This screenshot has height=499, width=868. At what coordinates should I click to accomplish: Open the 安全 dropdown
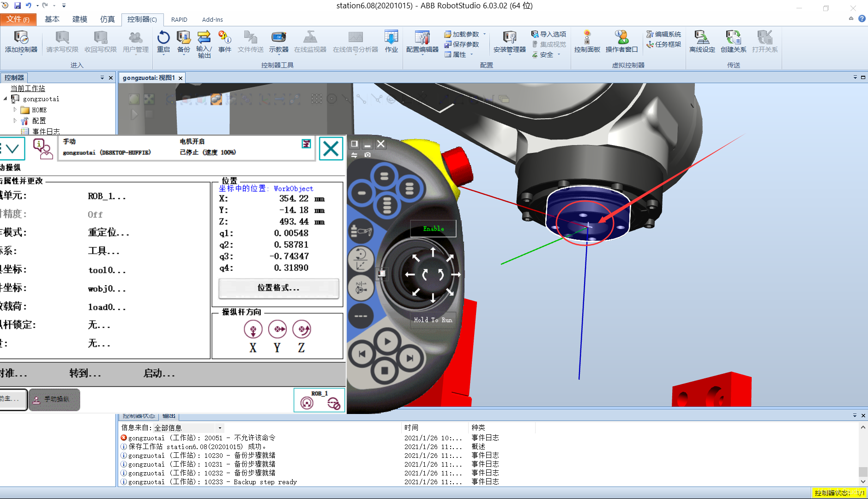pos(546,55)
